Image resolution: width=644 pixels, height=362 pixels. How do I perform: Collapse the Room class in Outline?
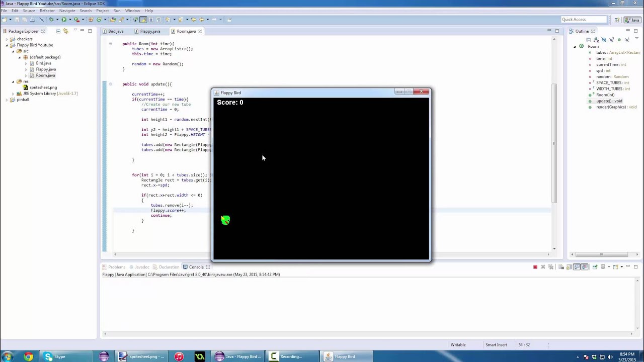click(575, 46)
